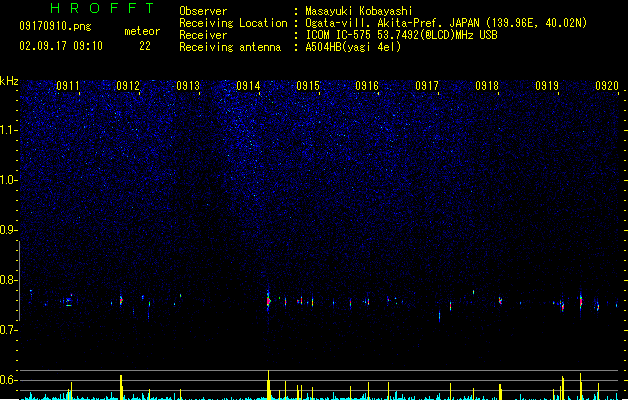Click the 1.0 kHz axis label
The height and width of the screenshot is (400, 629).
(9, 180)
